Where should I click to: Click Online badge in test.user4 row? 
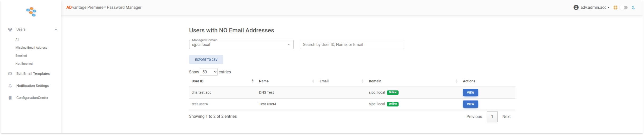click(393, 104)
